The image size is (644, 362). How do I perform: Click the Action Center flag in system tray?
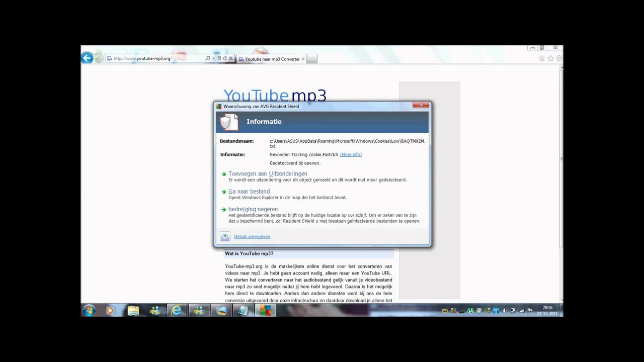[x=529, y=311]
